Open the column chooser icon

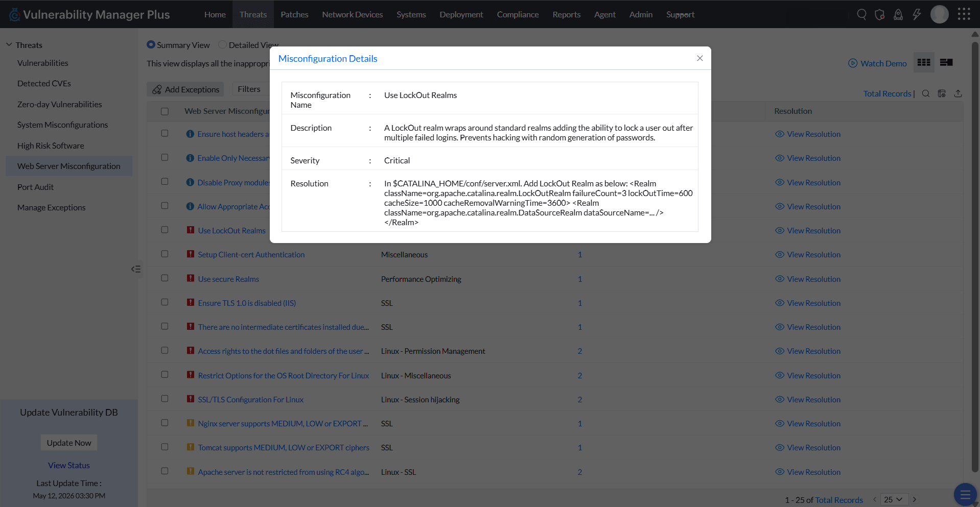(942, 93)
